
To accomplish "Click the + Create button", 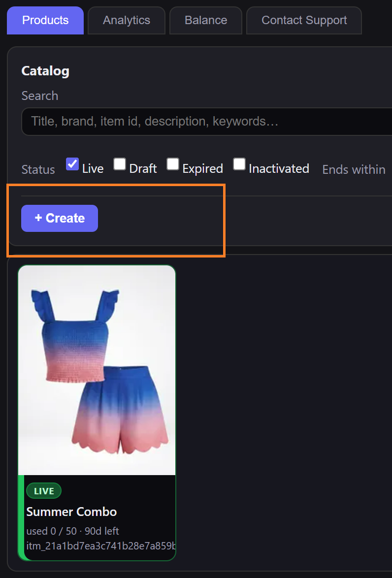I will pyautogui.click(x=60, y=218).
